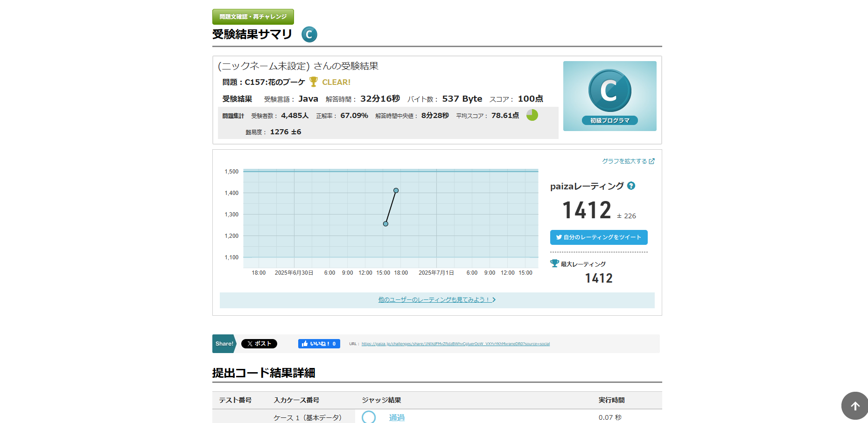Screen dimensions: 868x423
Task: Click the green pie chart score icon
Action: pos(532,115)
